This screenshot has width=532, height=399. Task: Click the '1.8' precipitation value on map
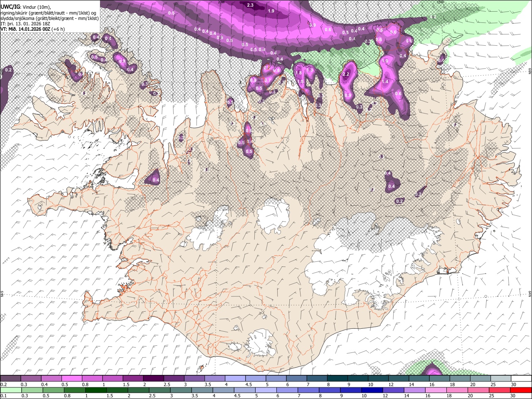click(298, 73)
